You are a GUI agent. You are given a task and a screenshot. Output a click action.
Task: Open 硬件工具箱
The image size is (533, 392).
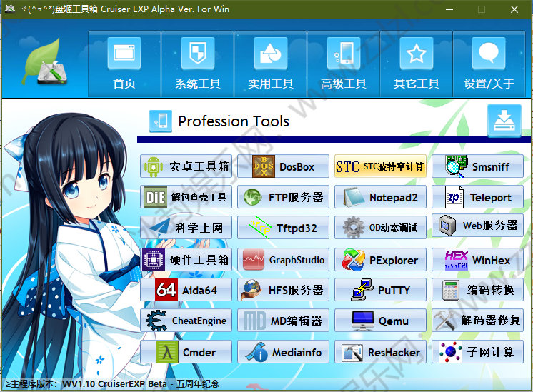click(186, 259)
